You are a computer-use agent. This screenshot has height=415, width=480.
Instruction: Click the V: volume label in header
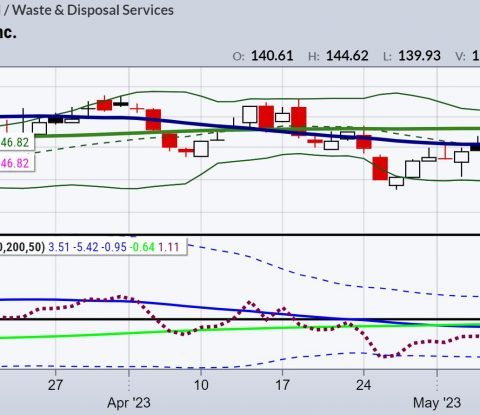460,56
